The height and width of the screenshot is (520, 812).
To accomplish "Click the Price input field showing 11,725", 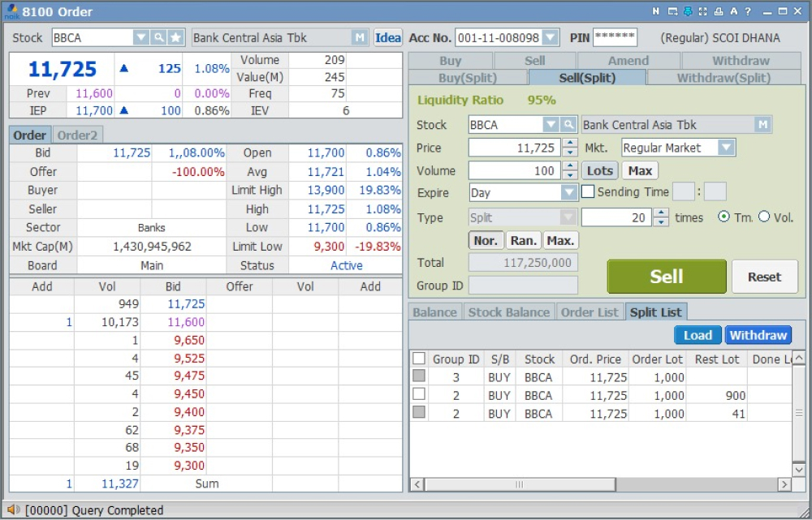I will (514, 148).
